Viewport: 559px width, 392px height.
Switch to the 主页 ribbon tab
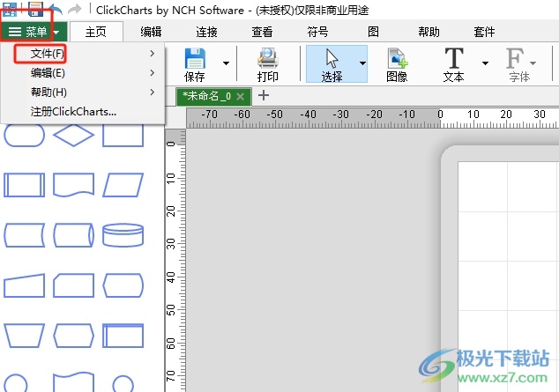pyautogui.click(x=96, y=32)
